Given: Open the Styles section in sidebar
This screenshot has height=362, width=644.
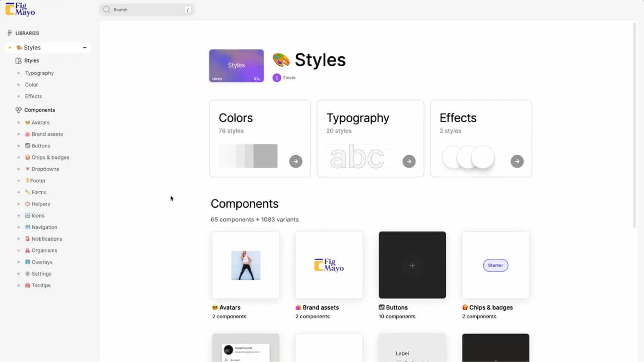Looking at the screenshot, I should 31,60.
